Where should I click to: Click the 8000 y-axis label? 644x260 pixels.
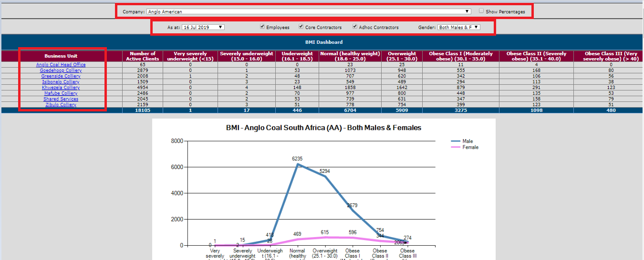pos(177,141)
